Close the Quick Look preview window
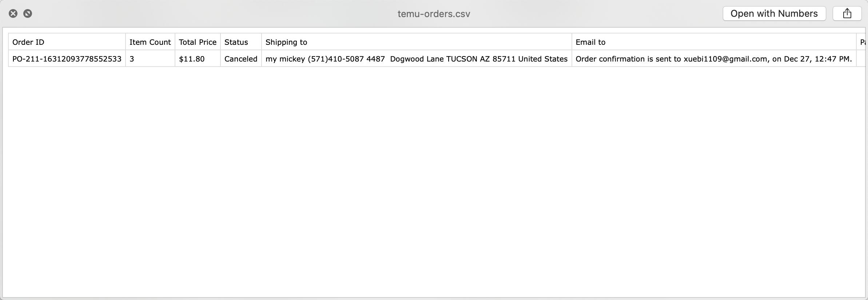 pyautogui.click(x=13, y=14)
